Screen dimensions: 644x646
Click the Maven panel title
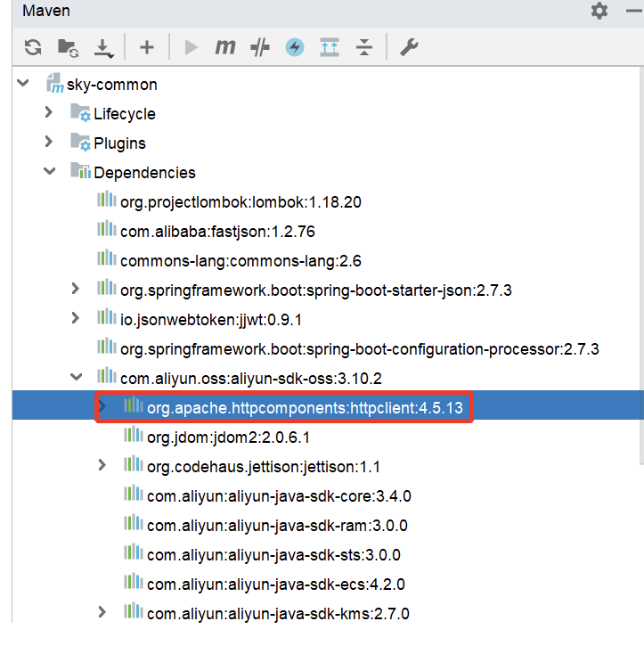46,11
